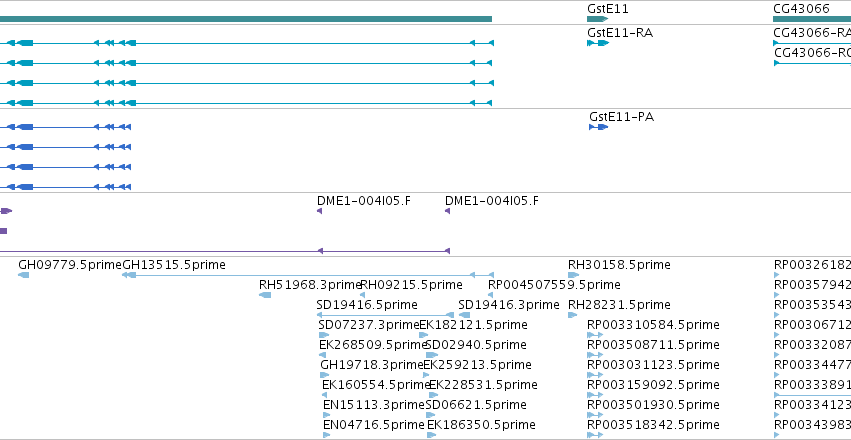Viewport: 851px width, 440px height.
Task: Select the RP003518342.5prime feature glyph
Action: (595, 435)
